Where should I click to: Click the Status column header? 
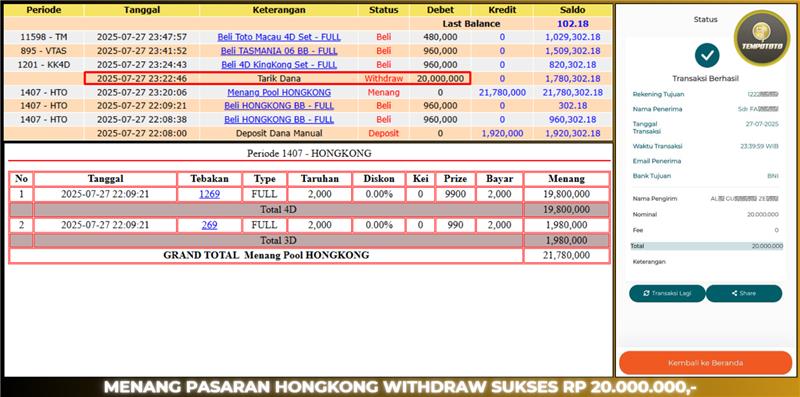tap(384, 10)
